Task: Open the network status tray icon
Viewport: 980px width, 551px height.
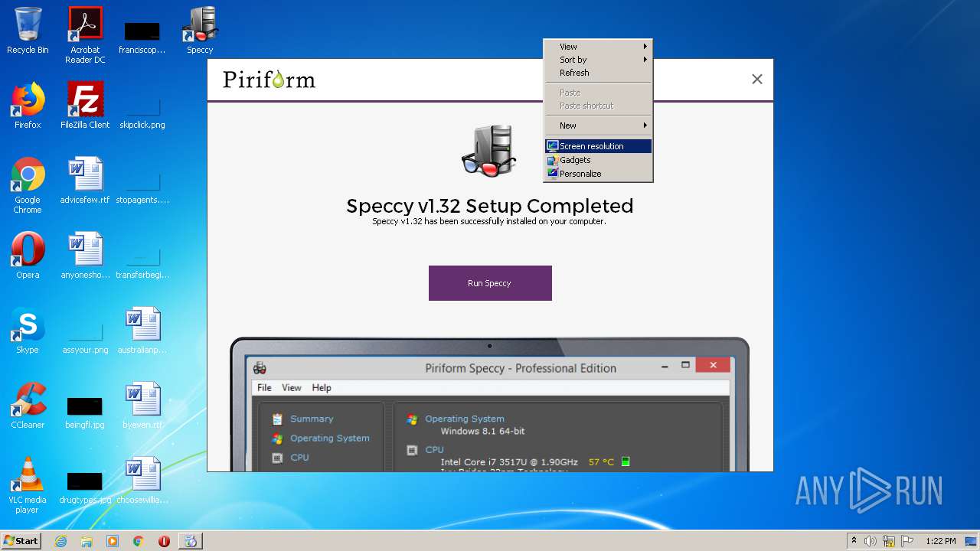Action: (889, 541)
